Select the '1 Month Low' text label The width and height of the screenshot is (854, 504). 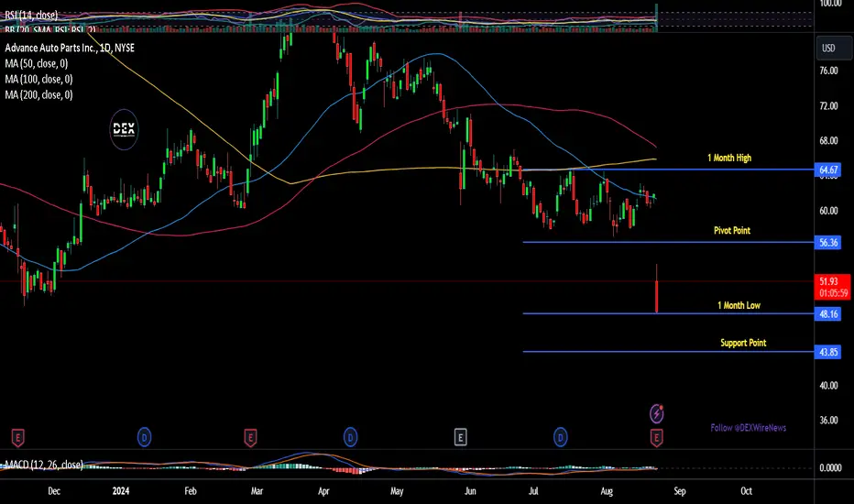(x=739, y=305)
